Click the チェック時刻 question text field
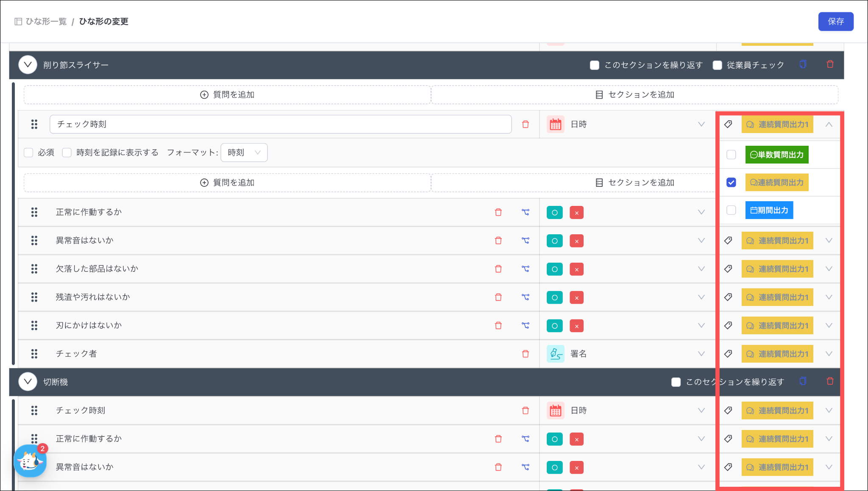This screenshot has height=491, width=868. (280, 124)
